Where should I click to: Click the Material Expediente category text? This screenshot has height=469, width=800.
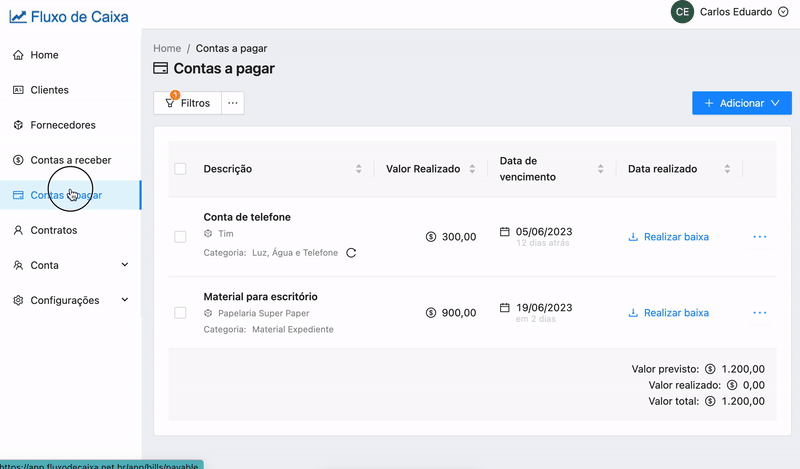[293, 330]
